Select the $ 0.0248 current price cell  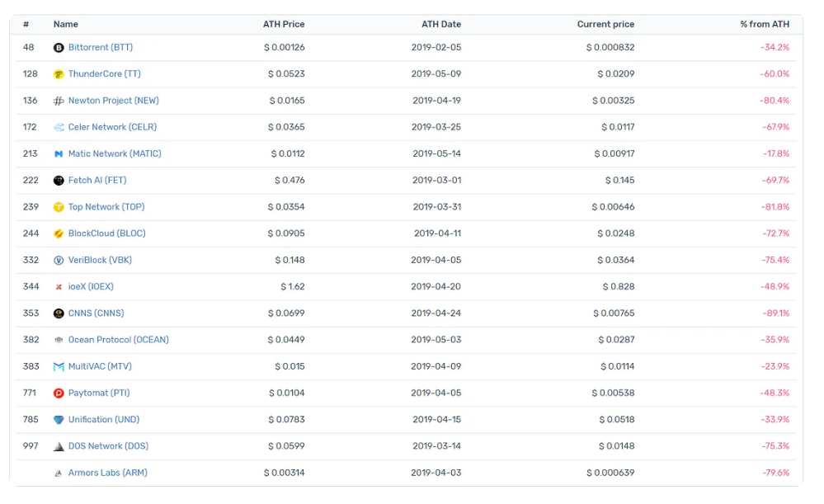(x=616, y=233)
